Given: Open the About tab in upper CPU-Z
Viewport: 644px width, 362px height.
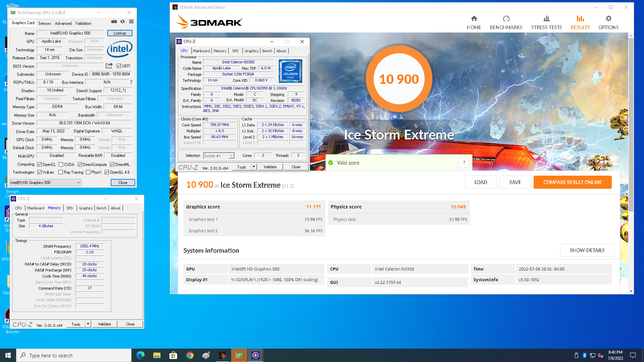Looking at the screenshot, I should tap(281, 51).
